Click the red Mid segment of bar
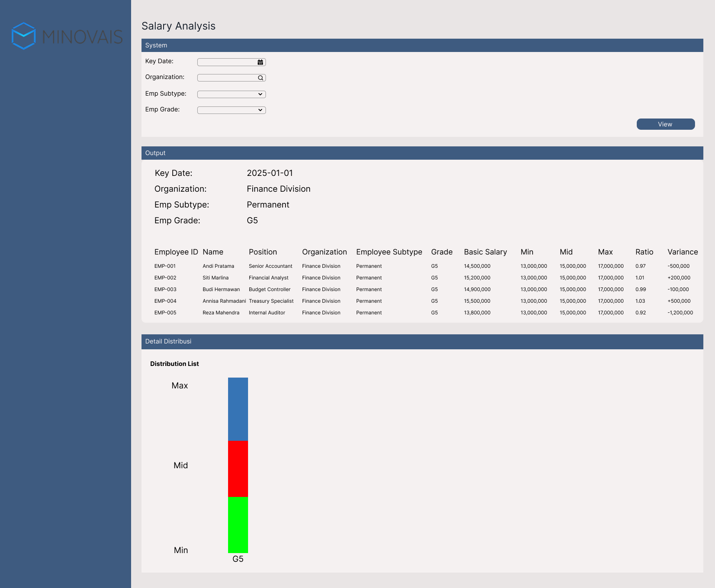The image size is (715, 588). click(x=238, y=469)
